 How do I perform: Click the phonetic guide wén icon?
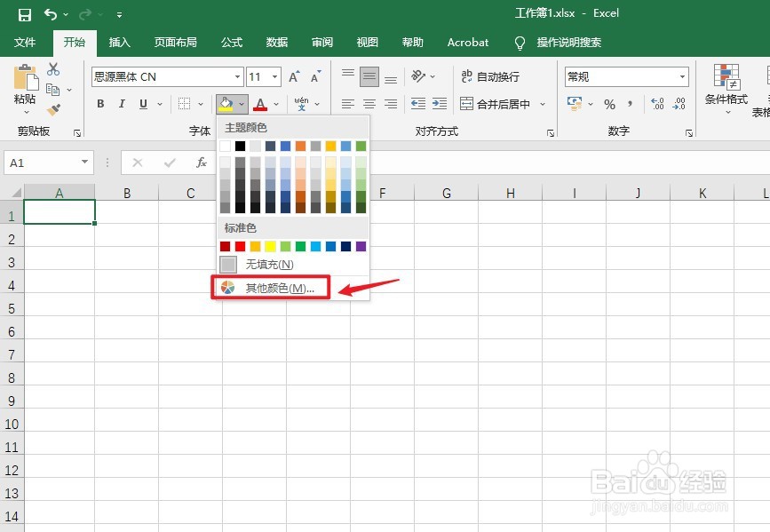302,104
